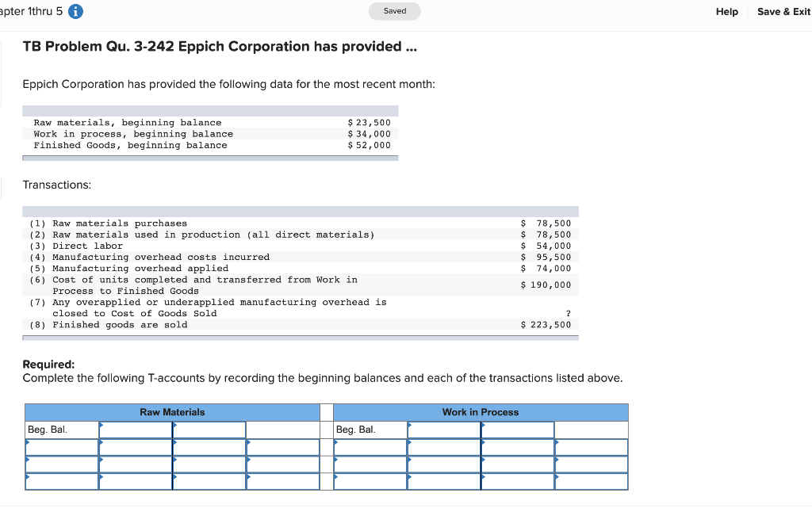Click the blue info icon beside chapter title
This screenshot has width=812, height=508.
tap(75, 11)
